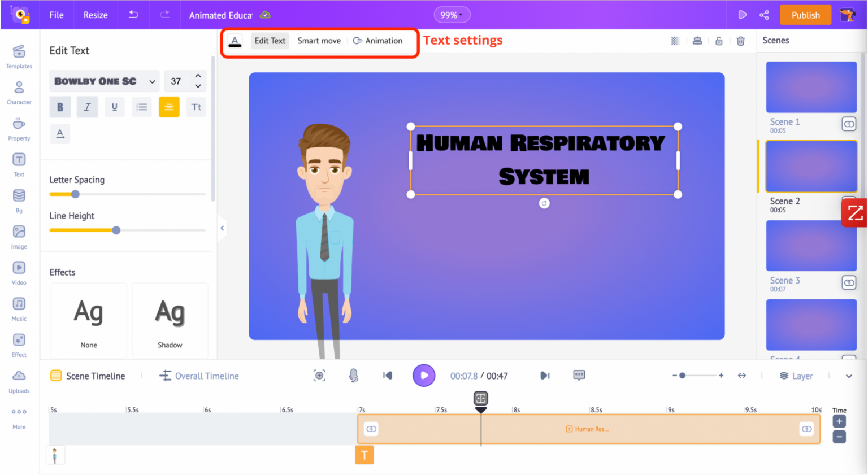The image size is (868, 475).
Task: Open the Music panel icon
Action: [x=19, y=309]
